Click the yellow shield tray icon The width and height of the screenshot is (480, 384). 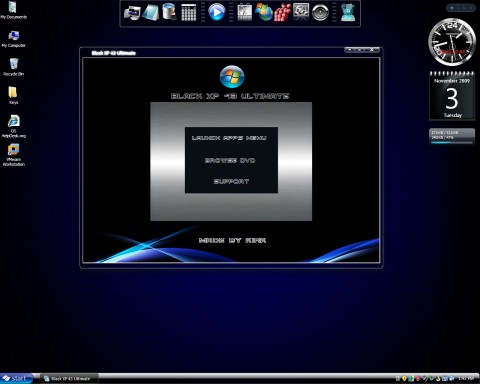coord(404,379)
